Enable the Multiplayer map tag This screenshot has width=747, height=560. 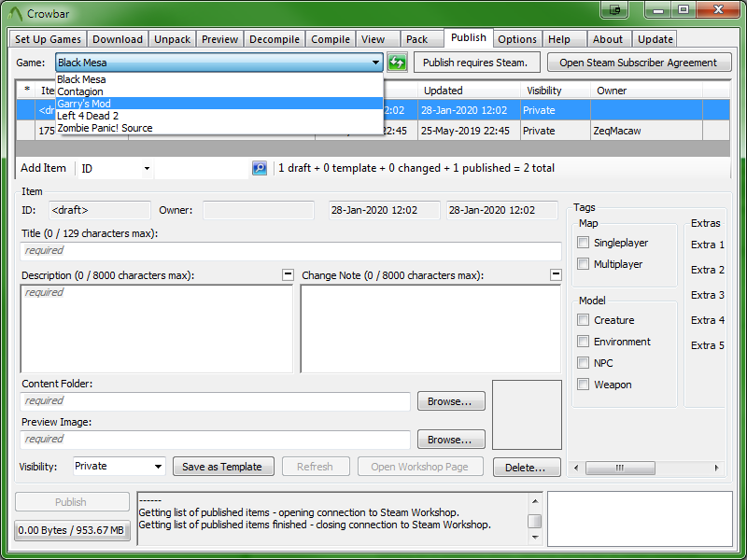click(x=583, y=264)
